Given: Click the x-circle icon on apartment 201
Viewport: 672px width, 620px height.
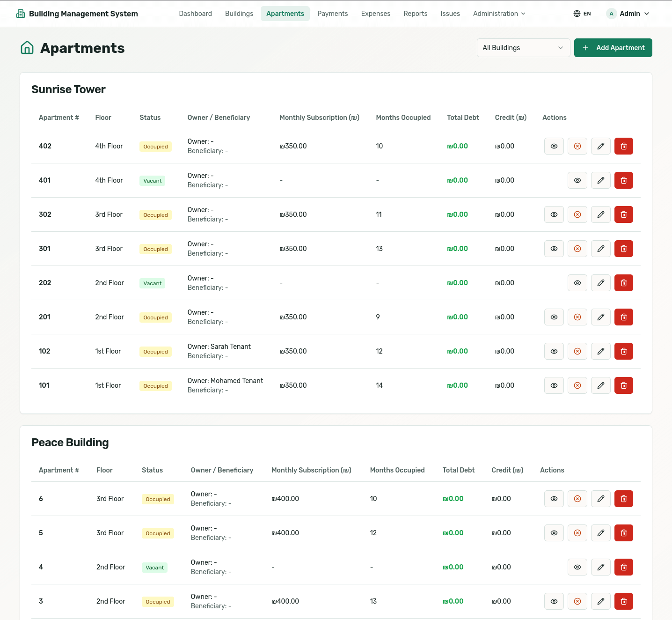Looking at the screenshot, I should pos(577,317).
